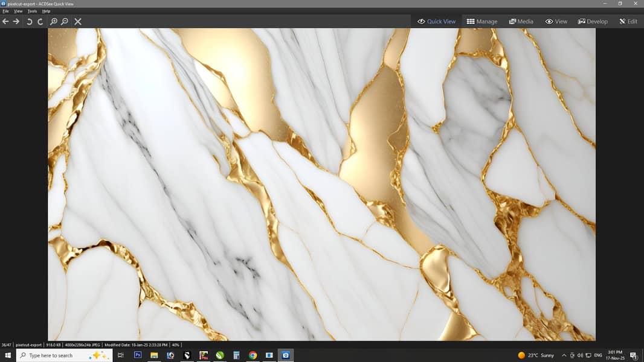Zoom out with magnifier minus icon
644x362 pixels.
65,21
